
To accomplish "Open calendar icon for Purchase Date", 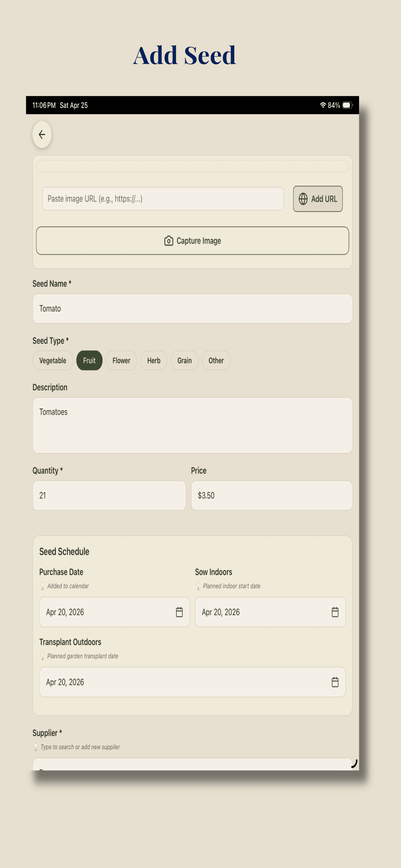I will tap(179, 612).
